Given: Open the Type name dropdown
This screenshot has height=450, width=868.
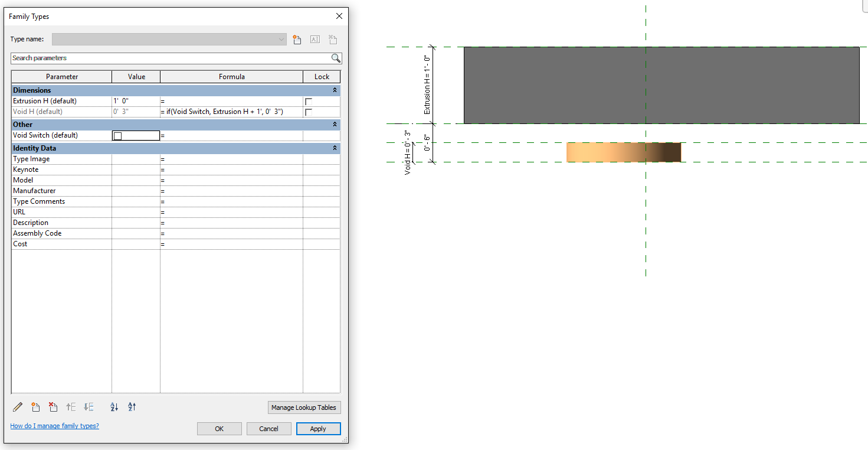Looking at the screenshot, I should pyautogui.click(x=281, y=39).
